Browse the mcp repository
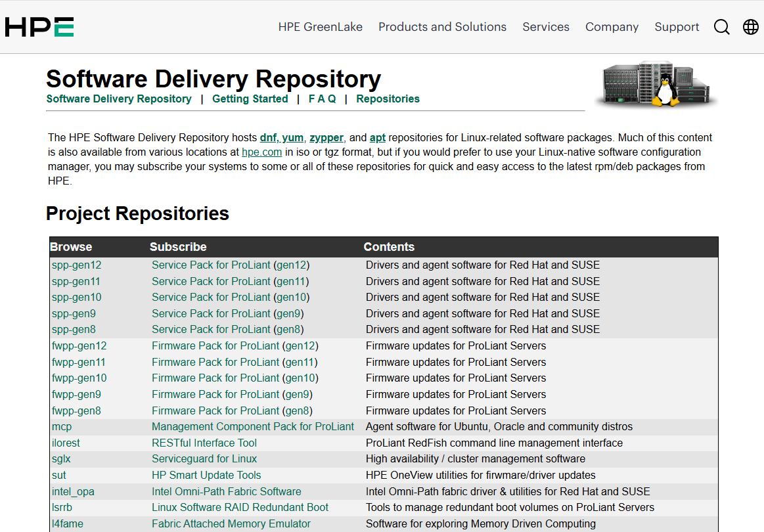Viewport: 764px width, 532px height. tap(62, 427)
